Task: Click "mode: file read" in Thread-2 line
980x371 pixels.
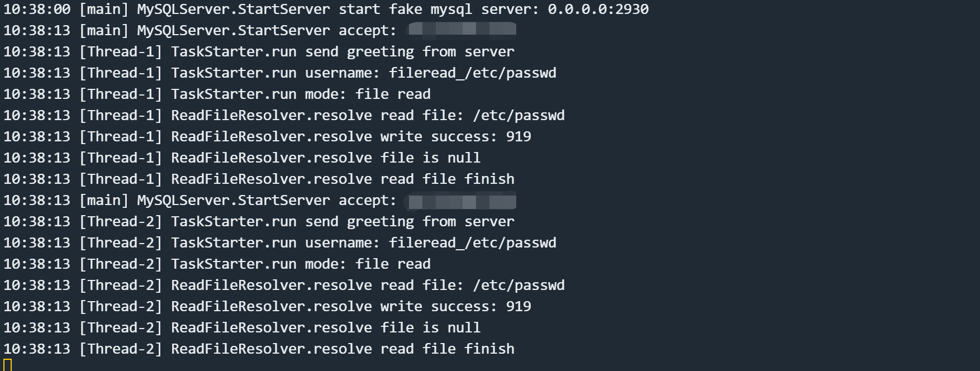Action: pos(368,264)
